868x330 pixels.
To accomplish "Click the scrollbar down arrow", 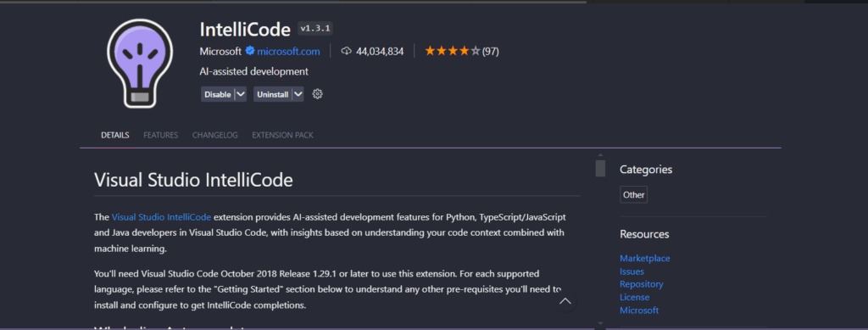I will pos(600,322).
